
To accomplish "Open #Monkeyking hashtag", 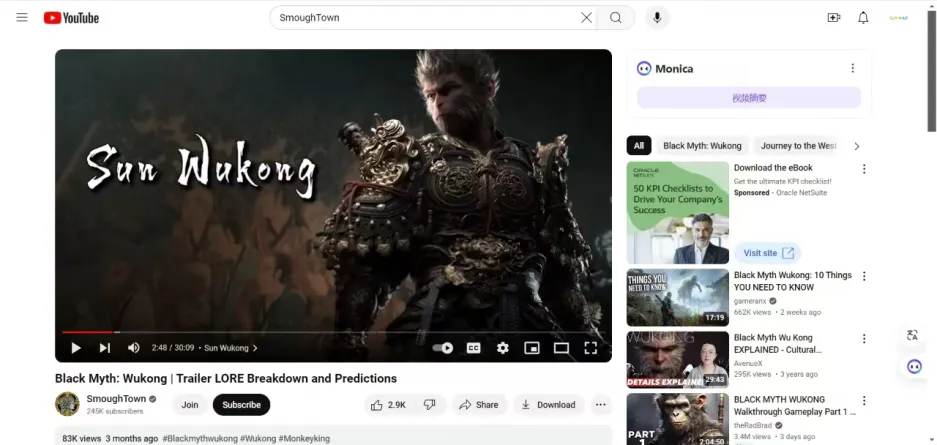I will [304, 438].
